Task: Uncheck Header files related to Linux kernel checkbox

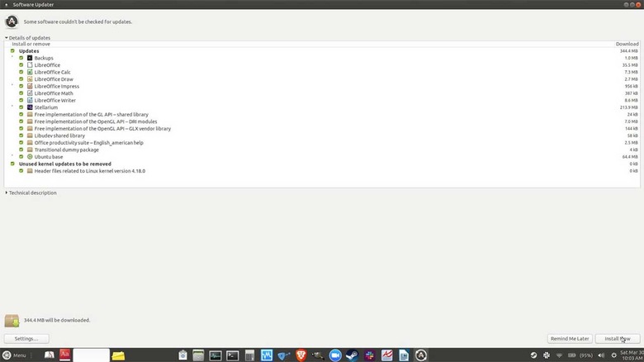Action: tap(21, 171)
